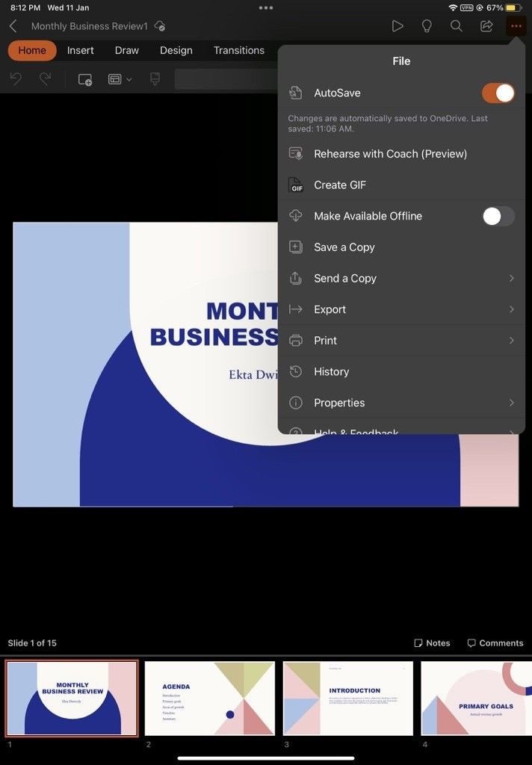This screenshot has width=532, height=765.
Task: Open the Design tab
Action: (x=176, y=50)
